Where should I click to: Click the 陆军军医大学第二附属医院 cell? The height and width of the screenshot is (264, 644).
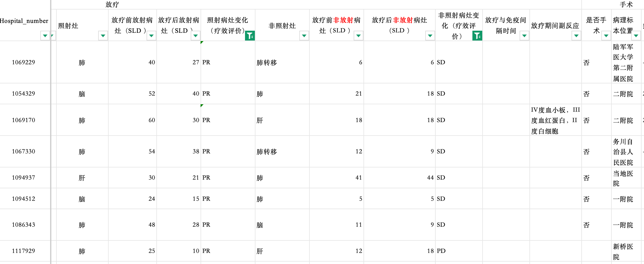(x=626, y=63)
